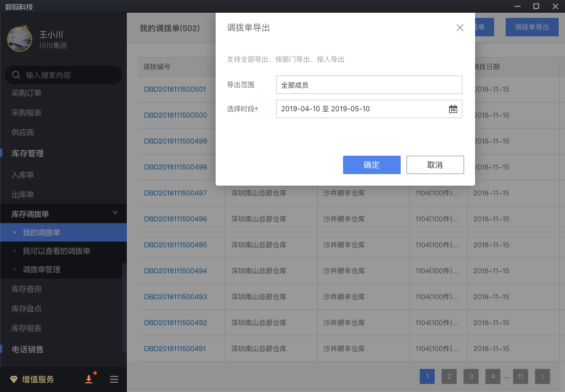Click the download icon in bottom bar
This screenshot has height=392, width=565.
point(89,379)
